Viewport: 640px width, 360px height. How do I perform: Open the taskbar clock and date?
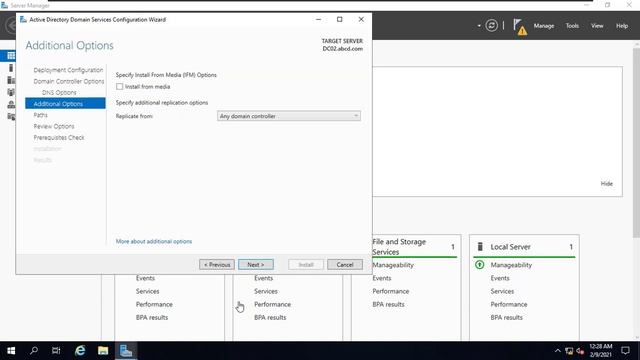tap(600, 351)
